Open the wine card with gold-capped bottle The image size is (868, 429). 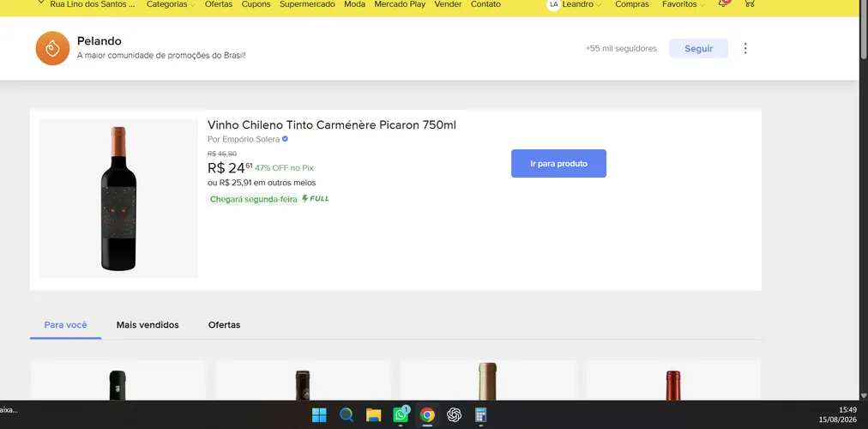pyautogui.click(x=487, y=380)
